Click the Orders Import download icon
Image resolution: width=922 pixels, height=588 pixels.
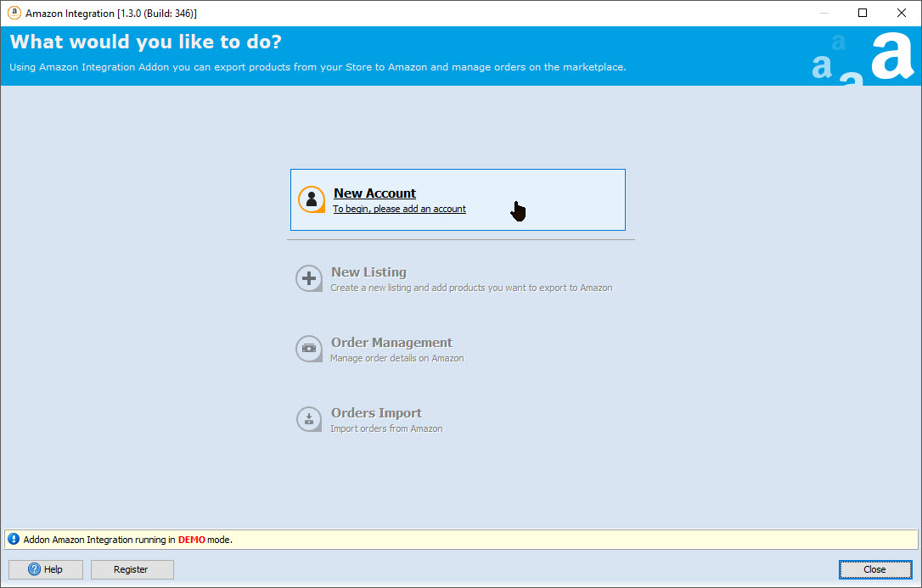tap(309, 419)
